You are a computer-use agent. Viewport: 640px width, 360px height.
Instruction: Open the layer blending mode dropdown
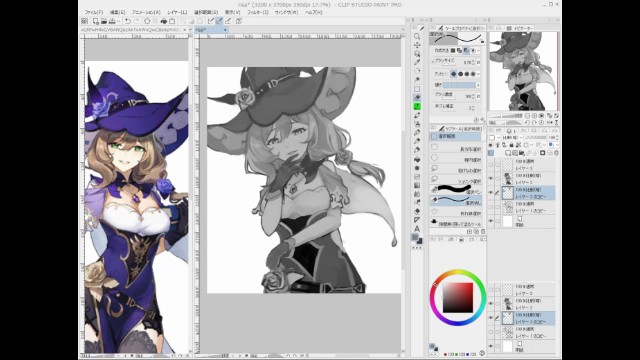pos(510,138)
